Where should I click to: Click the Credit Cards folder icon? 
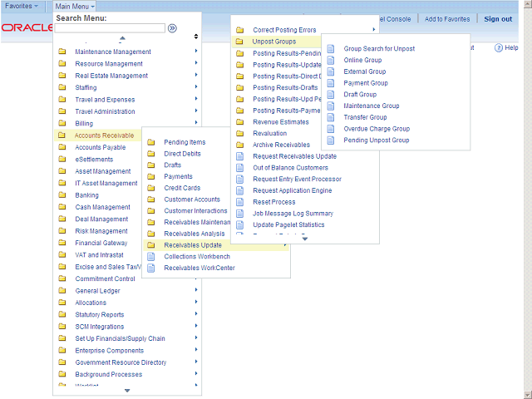pos(151,188)
